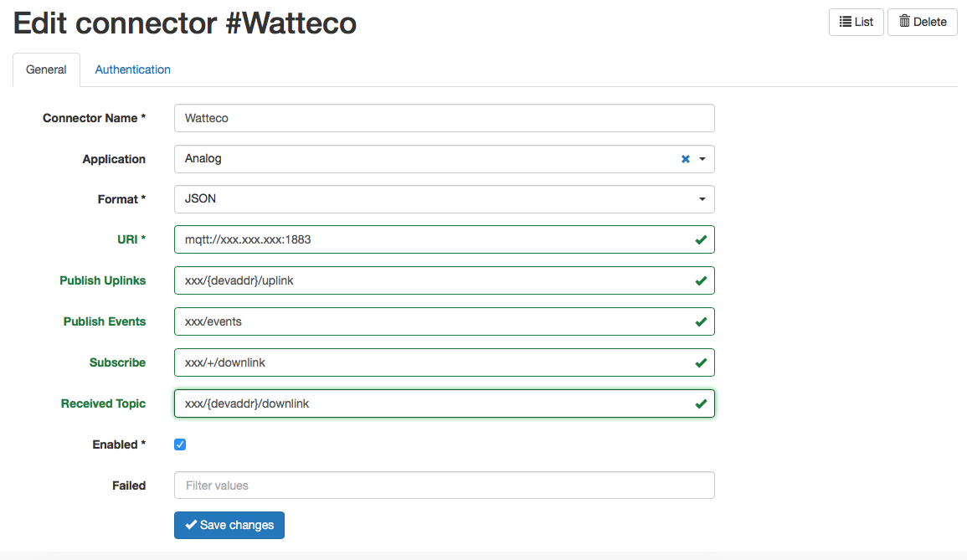Screen dimensions: 967x560
Task: Switch to the Authentication tab
Action: coord(132,69)
